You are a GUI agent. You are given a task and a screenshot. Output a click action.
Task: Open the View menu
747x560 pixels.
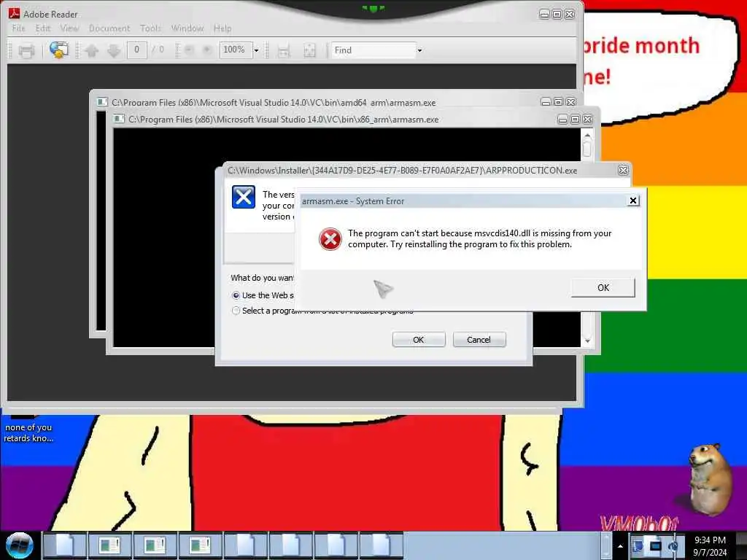pos(69,28)
